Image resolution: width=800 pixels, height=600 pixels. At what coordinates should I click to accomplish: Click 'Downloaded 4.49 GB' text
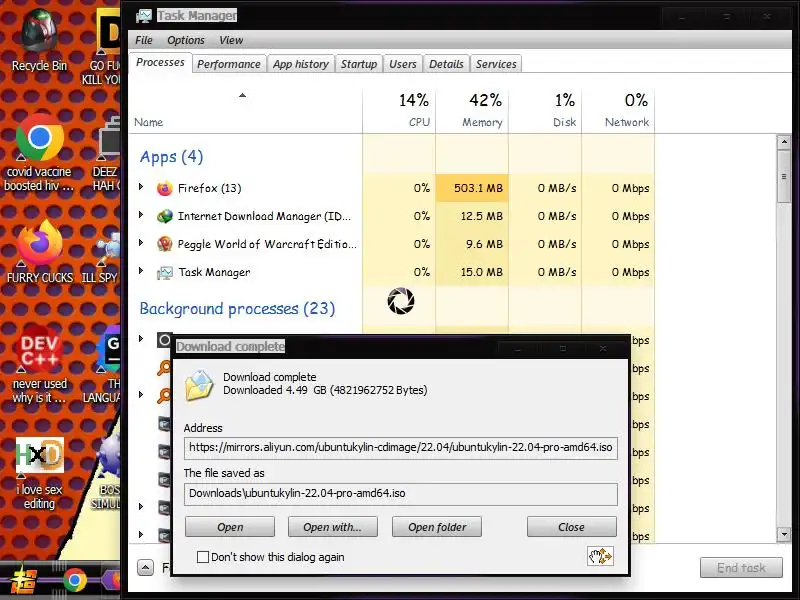click(325, 390)
